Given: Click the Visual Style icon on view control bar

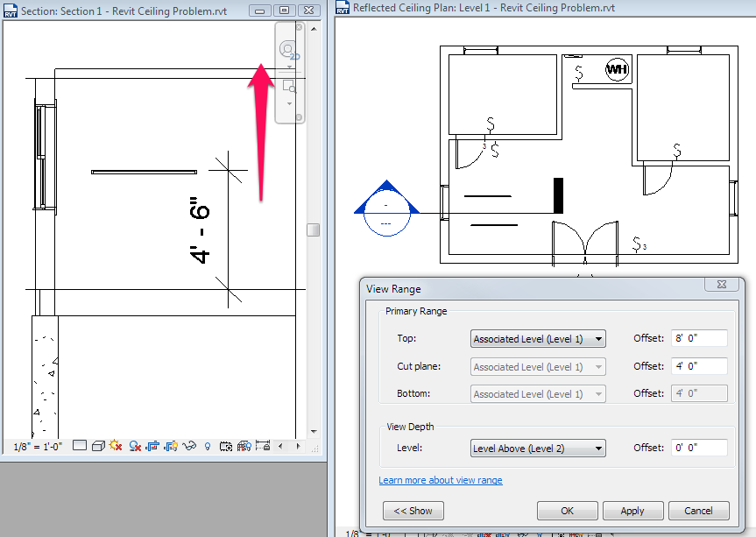Looking at the screenshot, I should [97, 446].
